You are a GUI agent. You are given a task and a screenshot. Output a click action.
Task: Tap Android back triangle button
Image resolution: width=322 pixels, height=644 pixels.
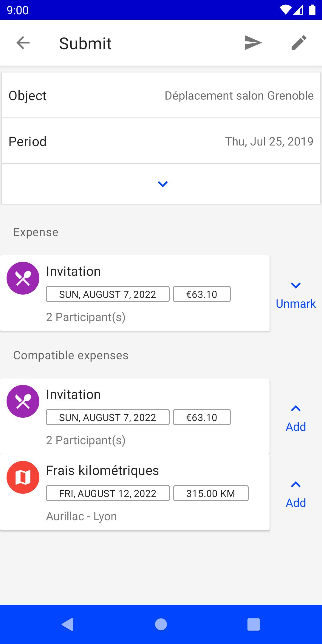point(68,624)
